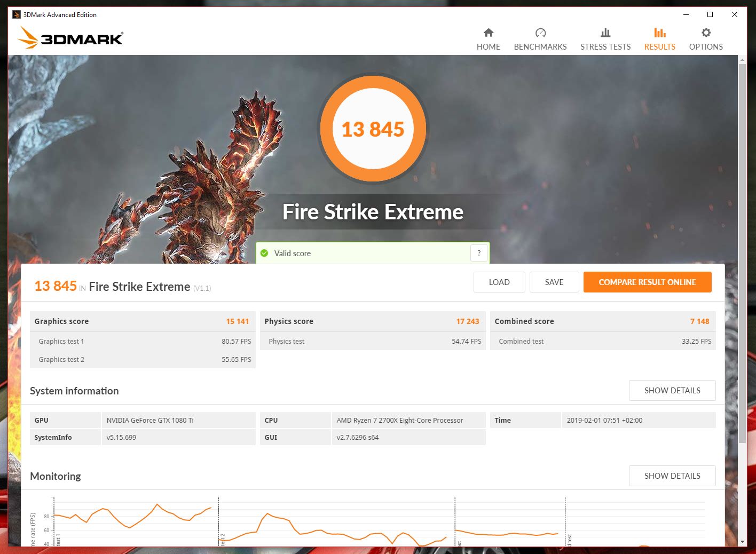Image resolution: width=756 pixels, height=554 pixels.
Task: Click the question mark help button
Action: 479,253
